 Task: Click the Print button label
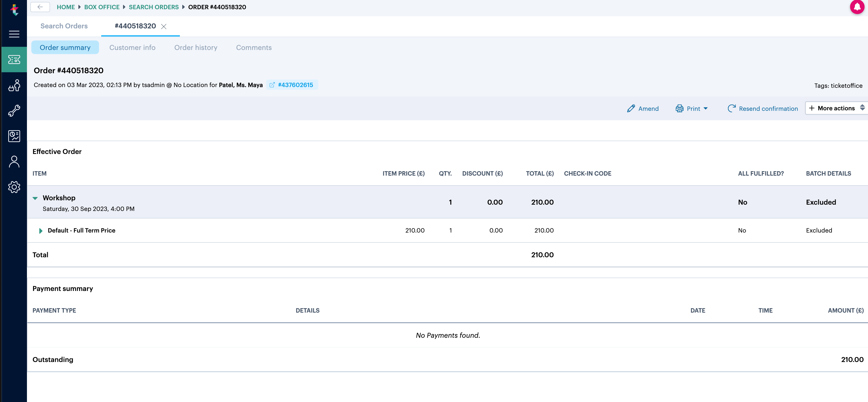[x=693, y=108]
